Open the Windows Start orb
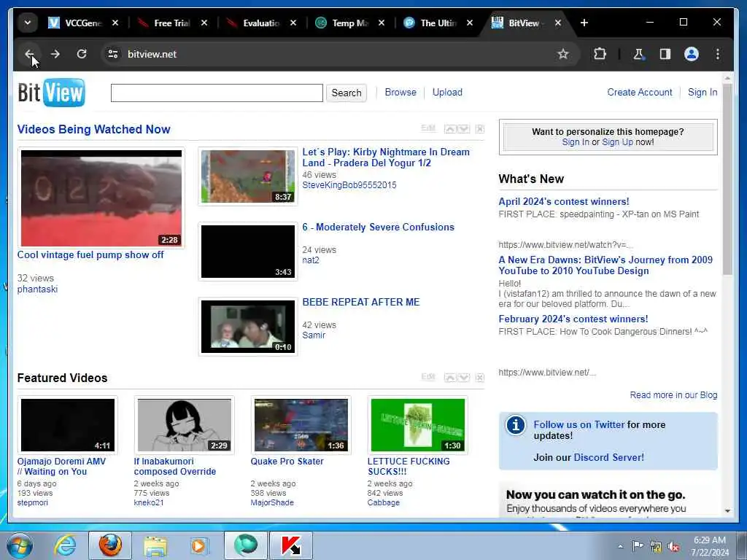Image resolution: width=747 pixels, height=560 pixels. (x=20, y=545)
